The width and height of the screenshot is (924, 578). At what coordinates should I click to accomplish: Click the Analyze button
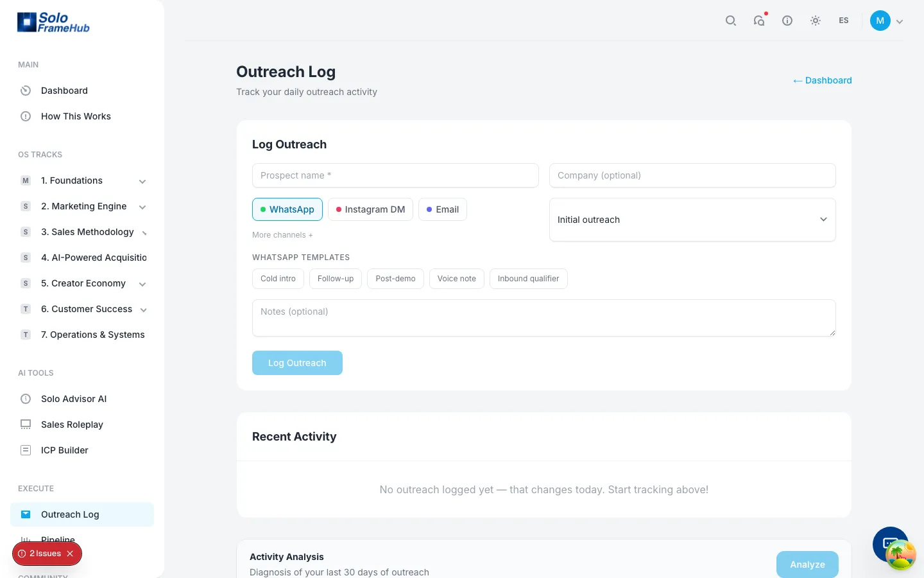(x=807, y=565)
